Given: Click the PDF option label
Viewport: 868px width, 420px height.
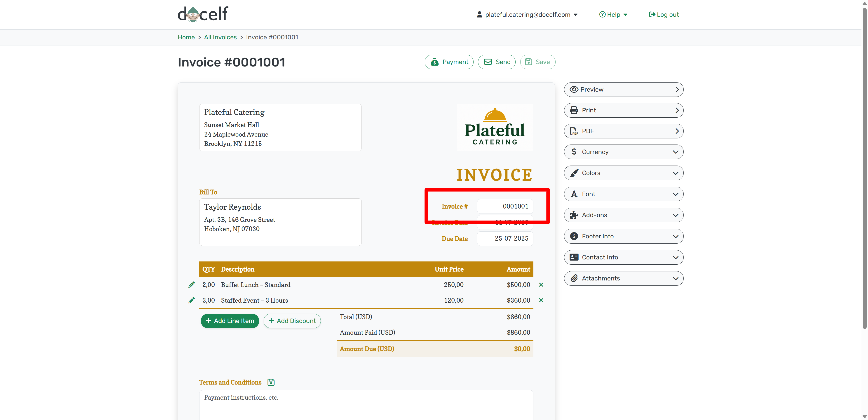Looking at the screenshot, I should pos(588,131).
